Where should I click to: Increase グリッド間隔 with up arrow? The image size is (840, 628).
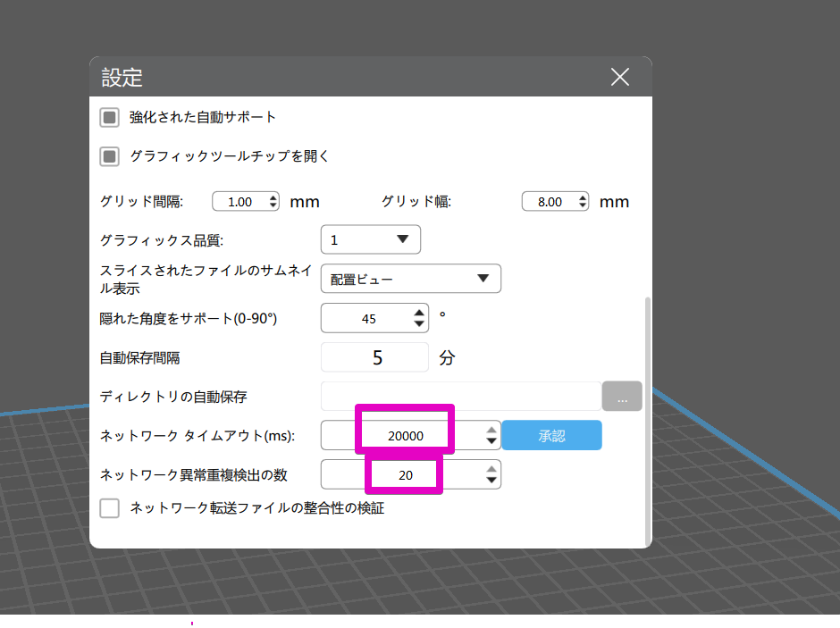[x=273, y=197]
